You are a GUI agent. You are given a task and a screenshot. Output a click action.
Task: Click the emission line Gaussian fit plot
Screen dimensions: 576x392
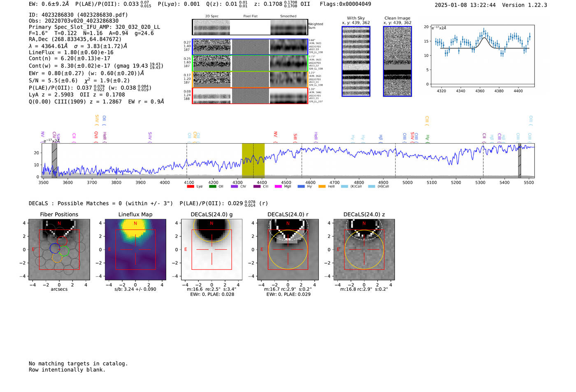pyautogui.click(x=482, y=56)
